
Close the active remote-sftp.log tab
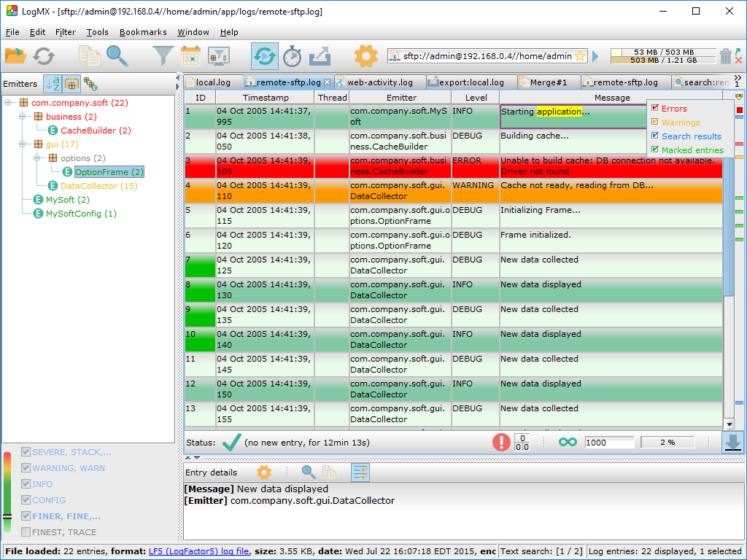(328, 82)
